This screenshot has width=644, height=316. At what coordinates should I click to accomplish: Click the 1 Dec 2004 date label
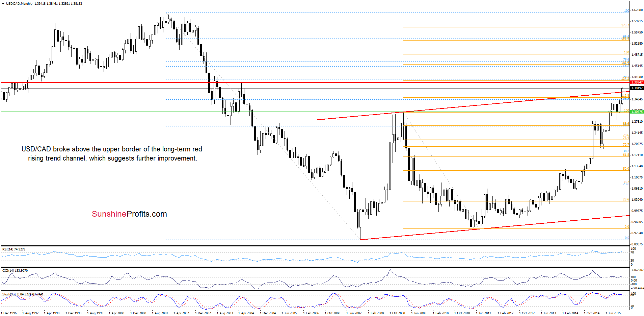(268, 313)
